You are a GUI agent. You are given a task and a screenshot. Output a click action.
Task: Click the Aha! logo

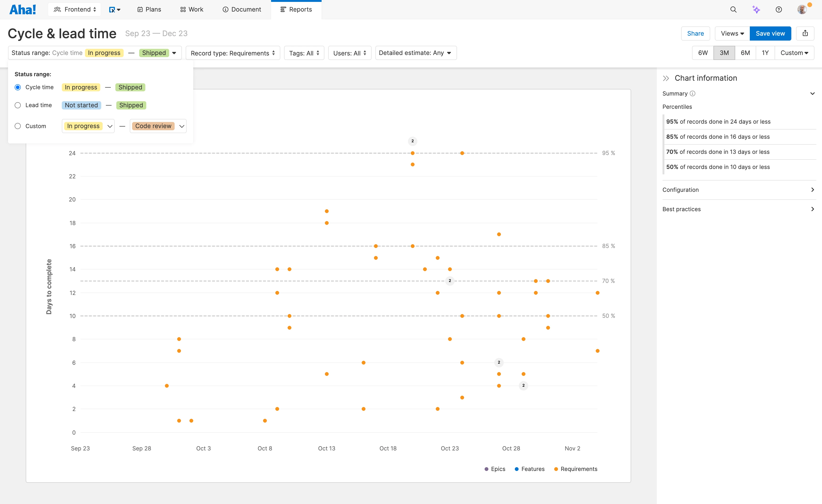tap(22, 9)
